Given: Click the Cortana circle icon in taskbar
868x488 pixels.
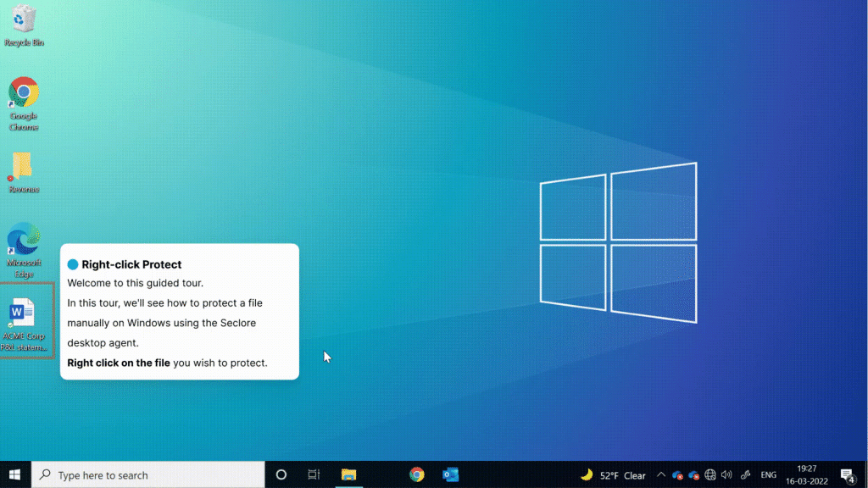Looking at the screenshot, I should click(x=281, y=474).
